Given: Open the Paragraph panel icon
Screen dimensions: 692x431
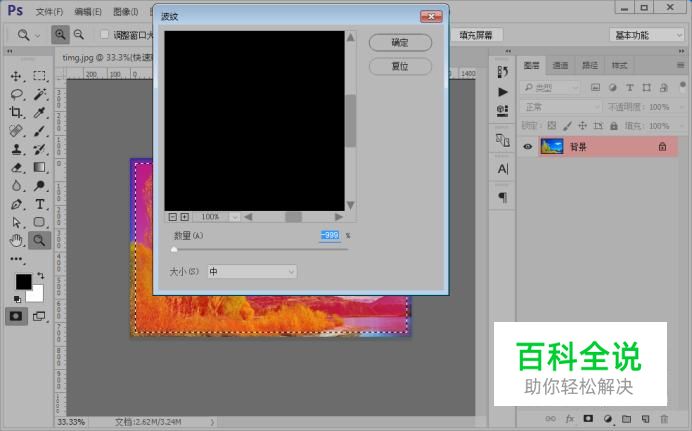Looking at the screenshot, I should pos(503,197).
